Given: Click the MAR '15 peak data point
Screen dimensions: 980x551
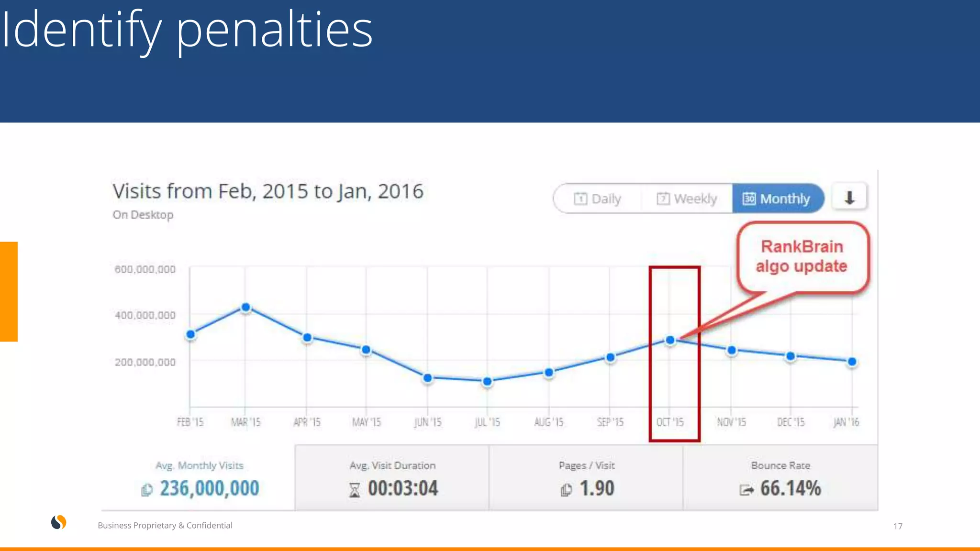Looking at the screenshot, I should [x=245, y=307].
